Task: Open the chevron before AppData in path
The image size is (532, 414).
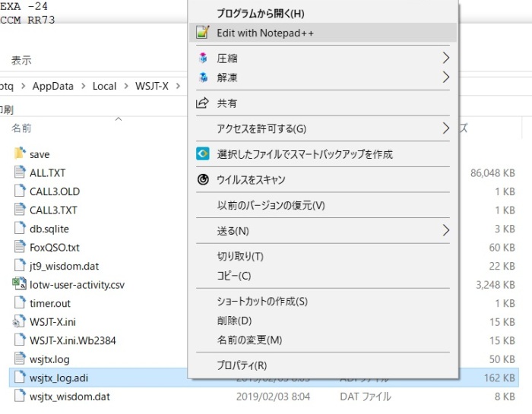Action: coord(23,86)
